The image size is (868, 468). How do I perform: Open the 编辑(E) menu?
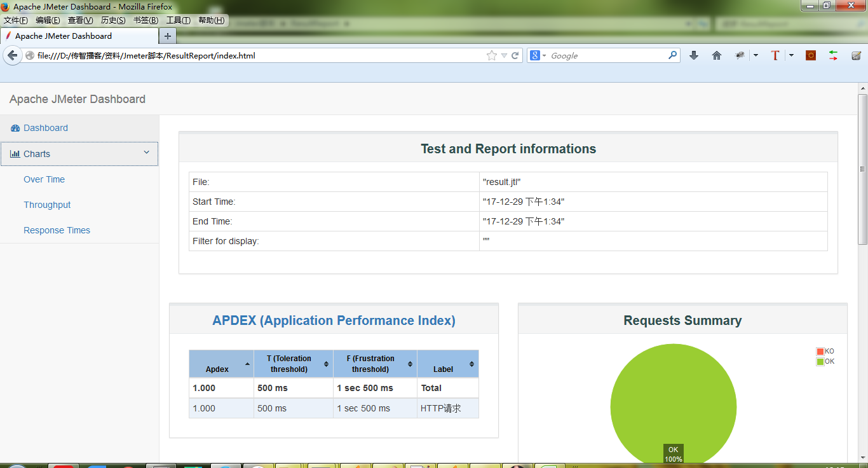(48, 20)
